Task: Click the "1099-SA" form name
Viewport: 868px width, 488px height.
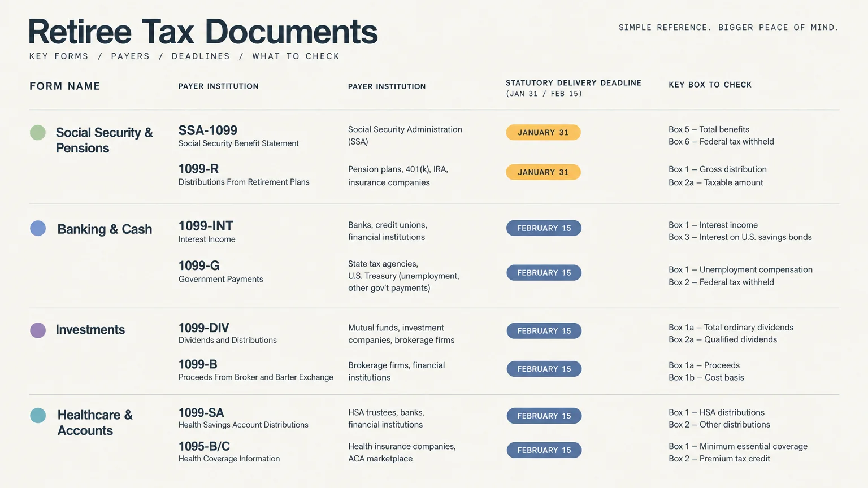Action: (x=201, y=413)
